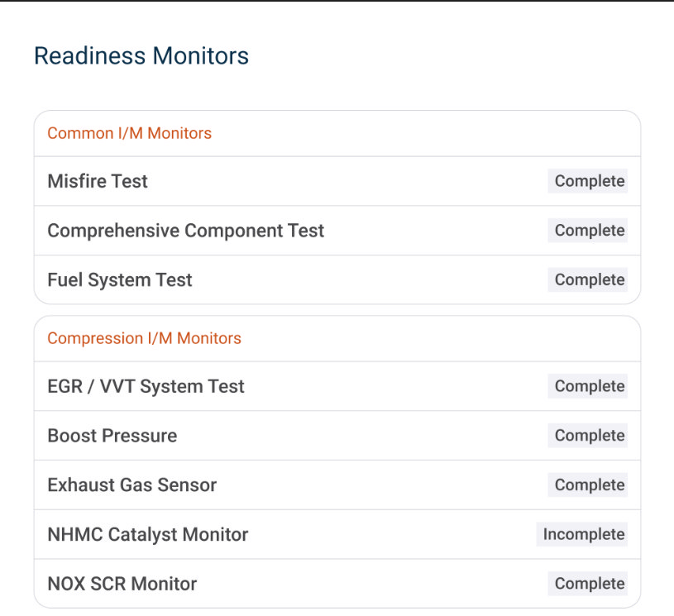The image size is (674, 616).
Task: Click Complete badge for EGR / VVT System Test
Action: [x=587, y=386]
